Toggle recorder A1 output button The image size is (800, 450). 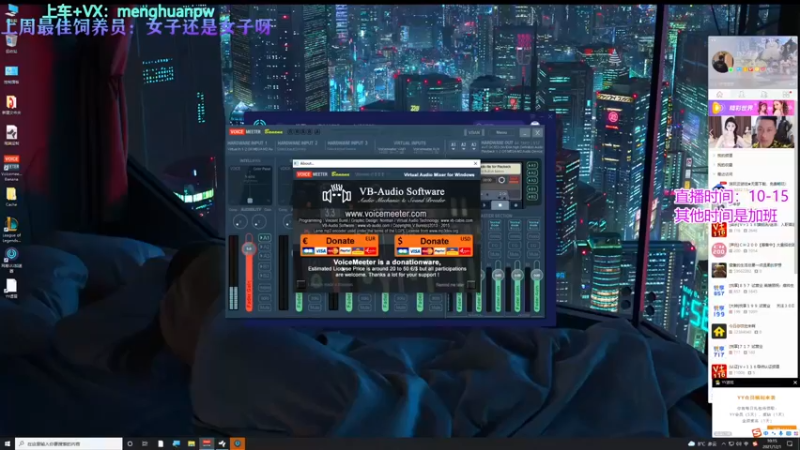[532, 166]
